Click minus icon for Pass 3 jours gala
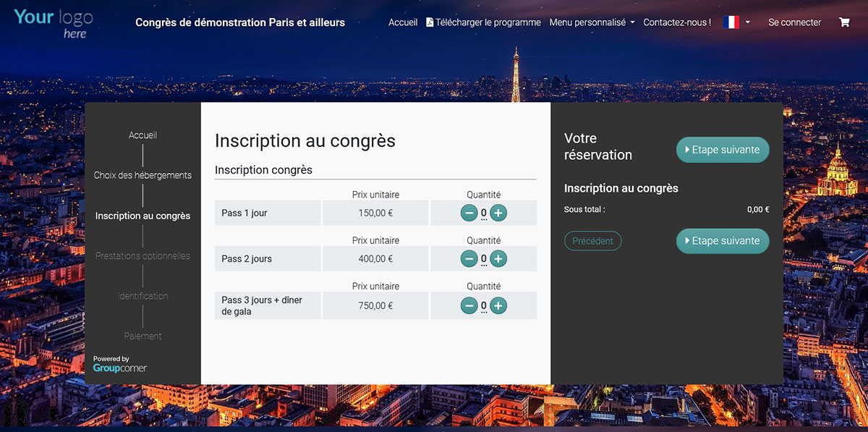The width and height of the screenshot is (868, 432). (469, 305)
